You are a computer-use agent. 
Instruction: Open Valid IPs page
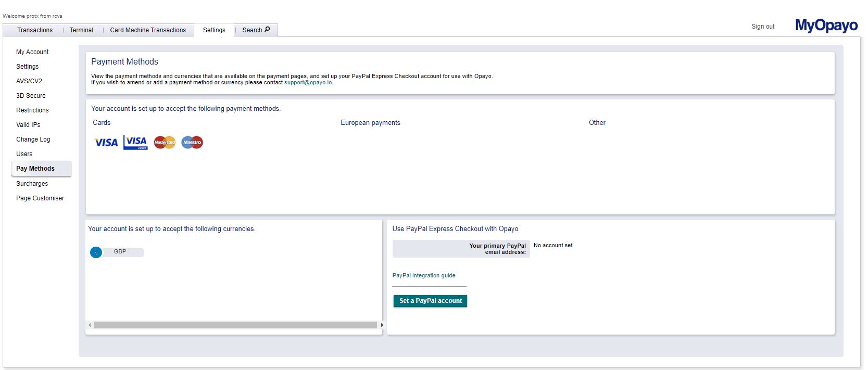click(28, 125)
